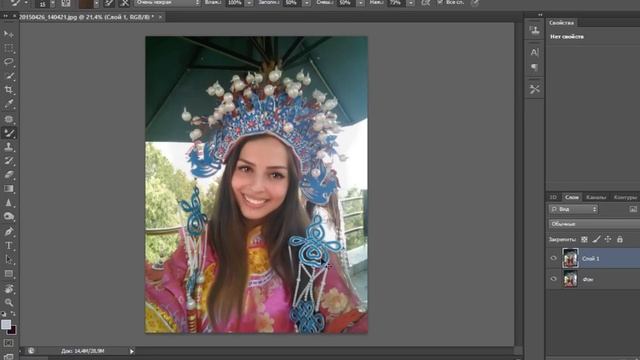Select the Magic Wand tool
This screenshot has width=640, height=360.
pos(9,76)
